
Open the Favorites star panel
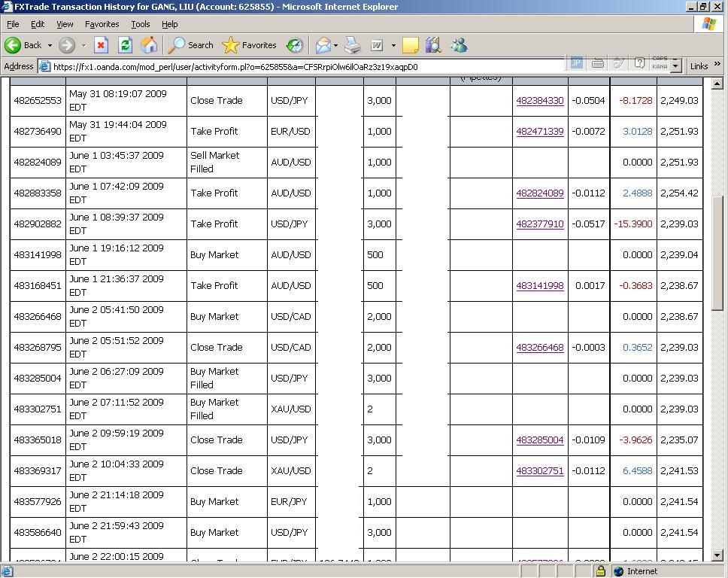click(x=249, y=45)
